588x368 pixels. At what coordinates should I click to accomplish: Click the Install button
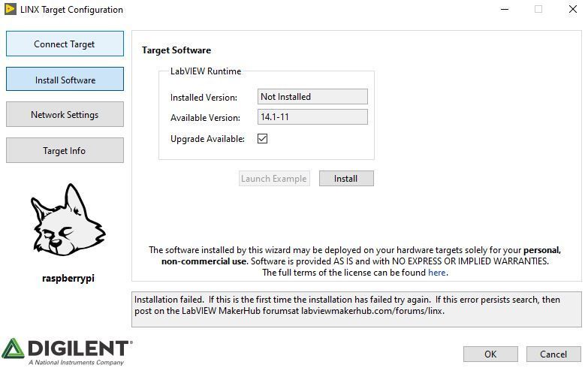tap(346, 179)
